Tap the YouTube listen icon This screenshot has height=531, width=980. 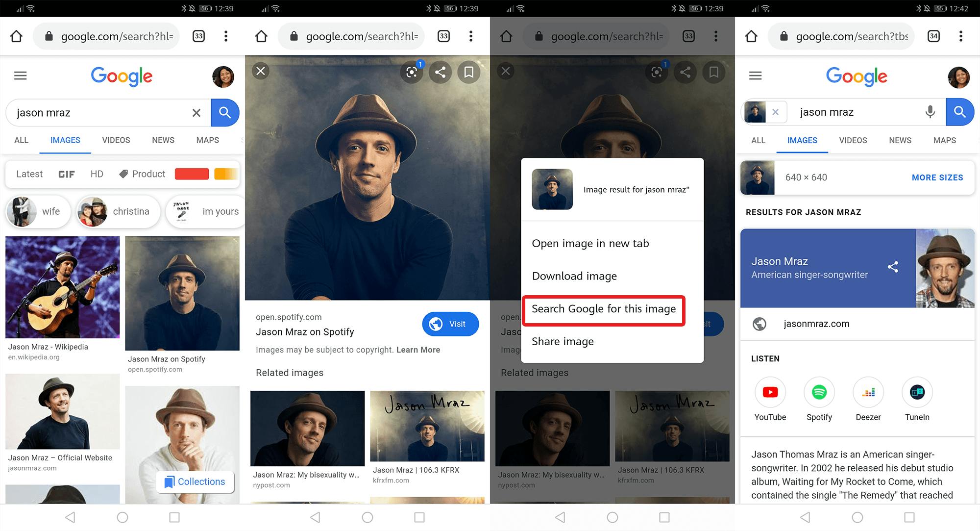[771, 393]
